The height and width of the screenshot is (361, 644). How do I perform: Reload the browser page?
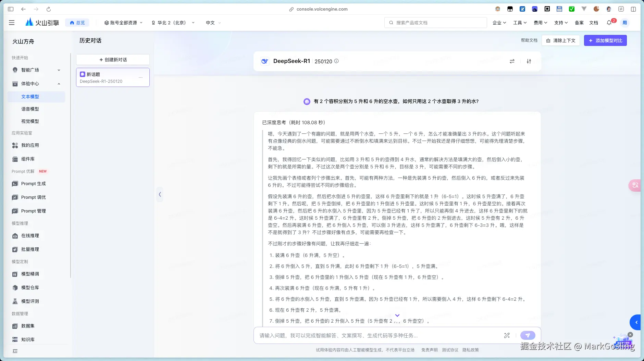49,9
